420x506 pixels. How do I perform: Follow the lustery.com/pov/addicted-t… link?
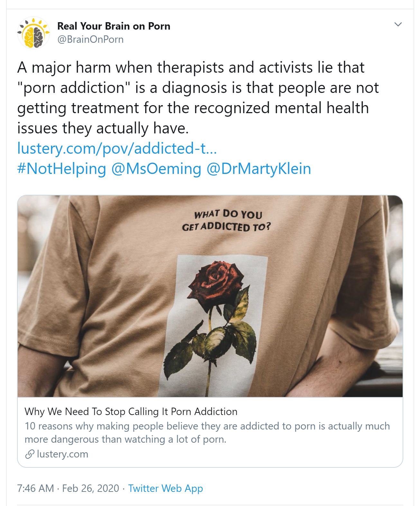(x=117, y=148)
